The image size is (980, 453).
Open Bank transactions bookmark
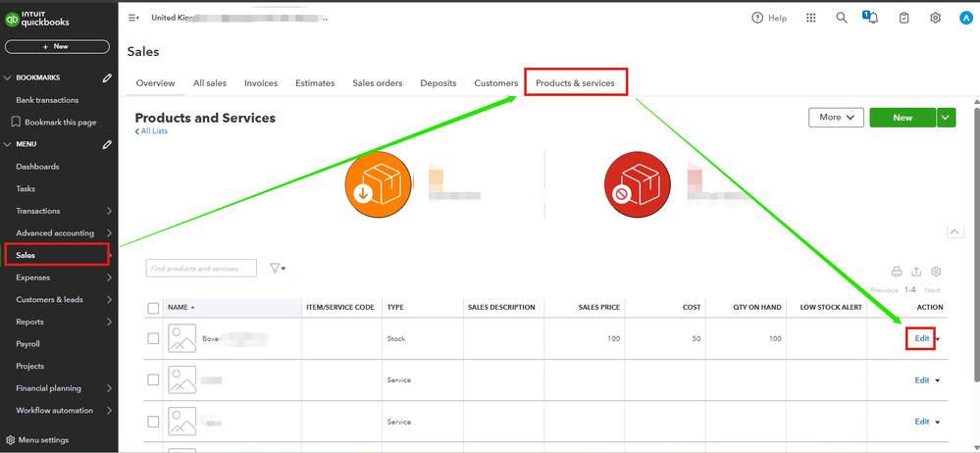coord(47,100)
